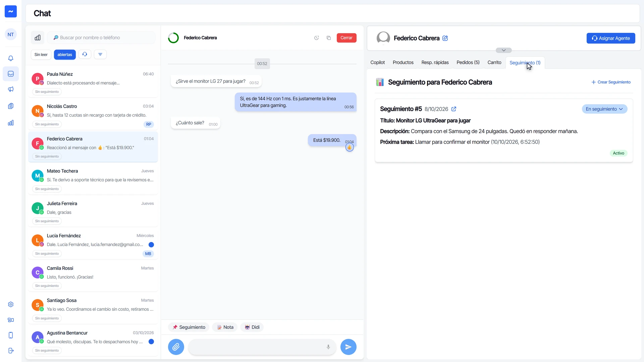
Task: Click the microphone icon in message box
Action: point(328,347)
